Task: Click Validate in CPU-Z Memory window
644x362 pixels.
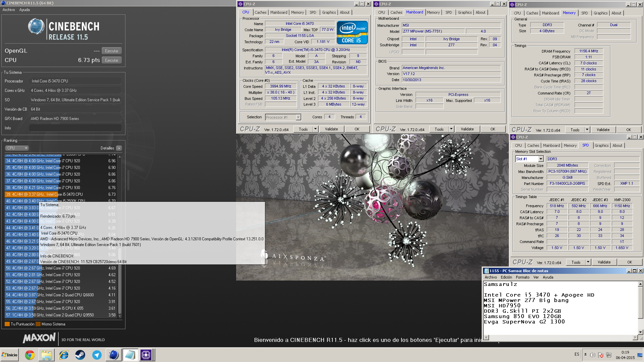Action: point(603,130)
